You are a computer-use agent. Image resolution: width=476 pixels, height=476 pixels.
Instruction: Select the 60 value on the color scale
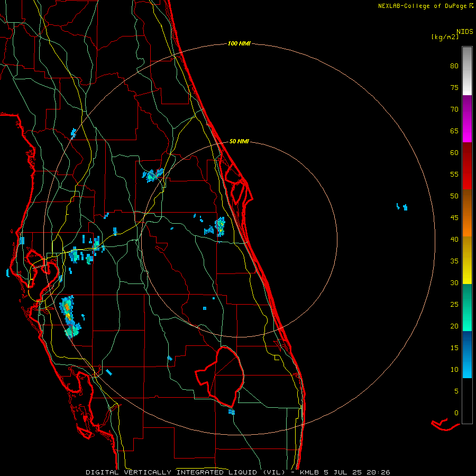pyautogui.click(x=454, y=153)
